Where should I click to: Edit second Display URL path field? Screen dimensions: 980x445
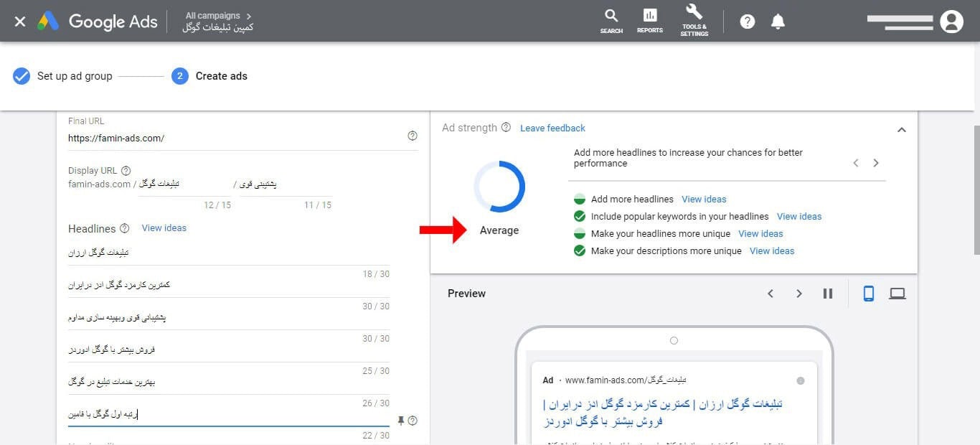point(286,184)
